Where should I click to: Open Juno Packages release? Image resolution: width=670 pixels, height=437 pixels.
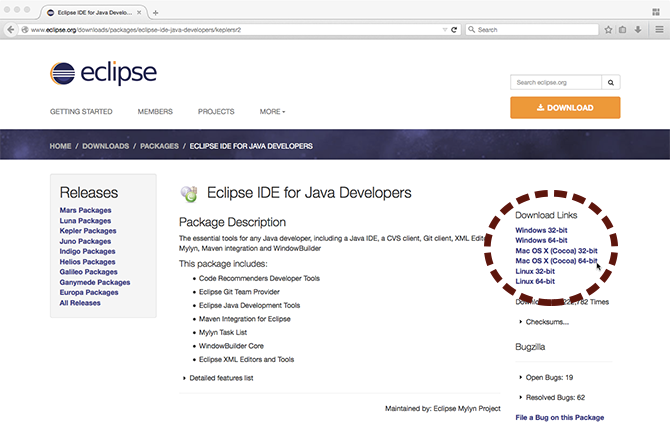coord(85,241)
